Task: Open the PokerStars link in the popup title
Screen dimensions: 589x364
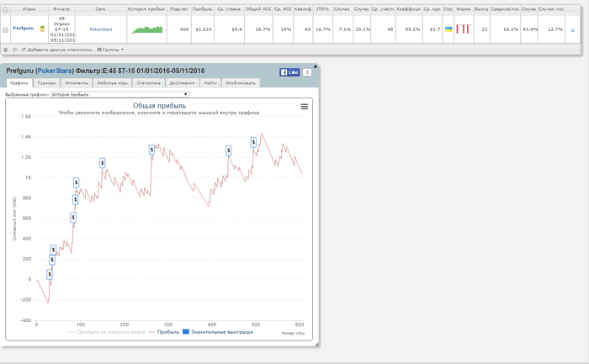Action: pos(55,71)
